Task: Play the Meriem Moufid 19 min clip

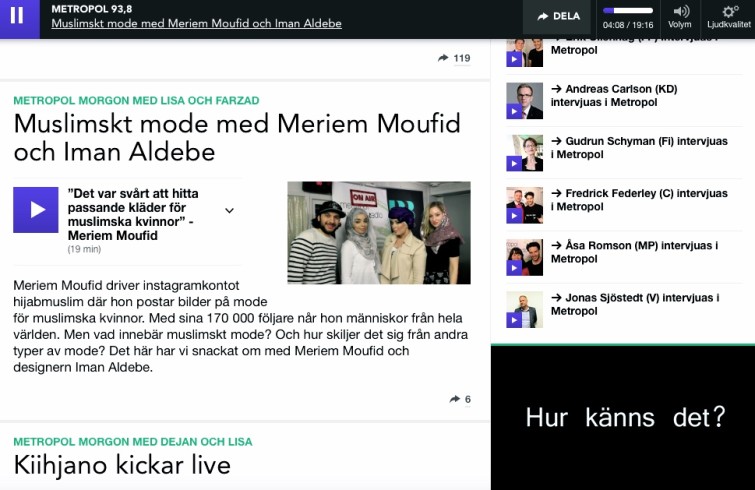Action: 36,210
